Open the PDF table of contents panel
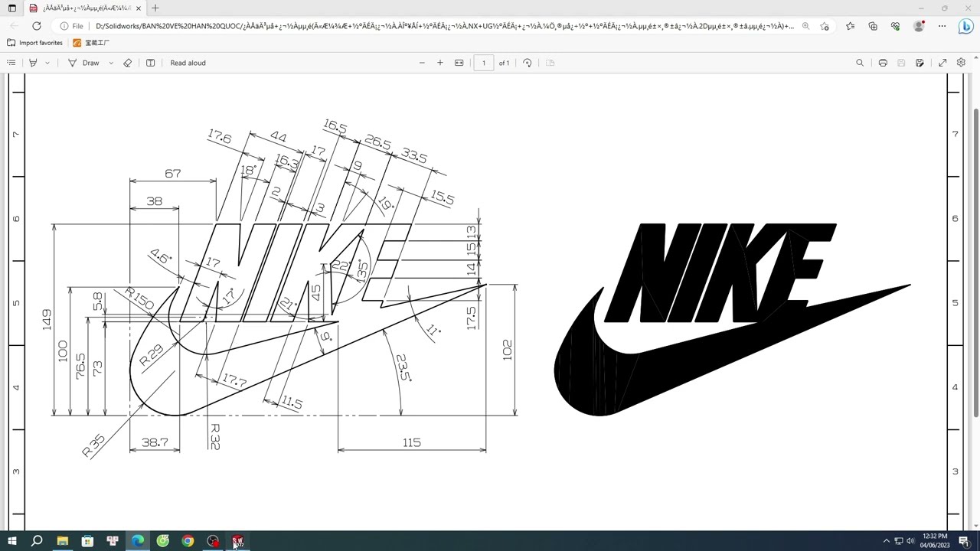This screenshot has width=980, height=551. coord(11,63)
